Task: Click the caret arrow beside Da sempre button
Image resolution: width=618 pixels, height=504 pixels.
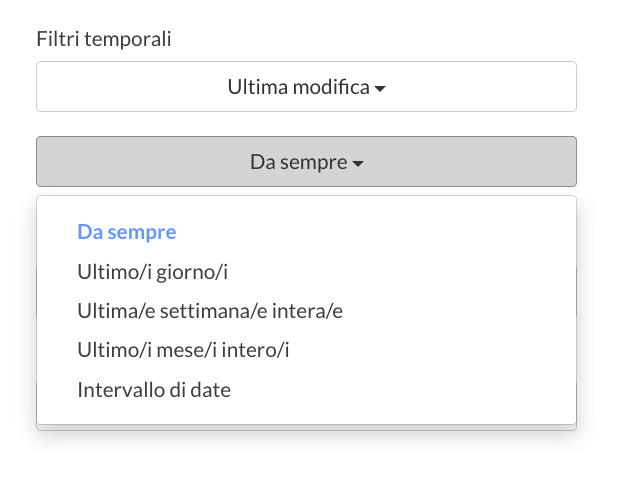Action: click(x=358, y=163)
